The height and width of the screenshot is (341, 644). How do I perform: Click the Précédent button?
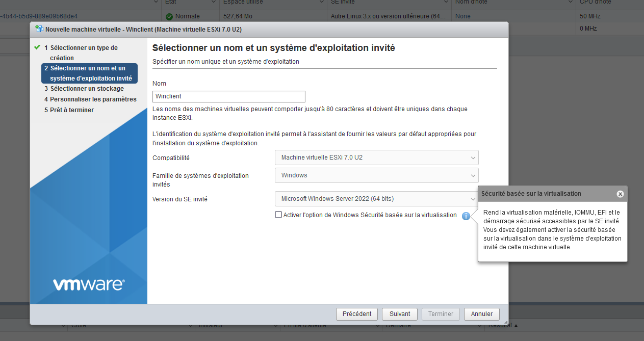357,314
